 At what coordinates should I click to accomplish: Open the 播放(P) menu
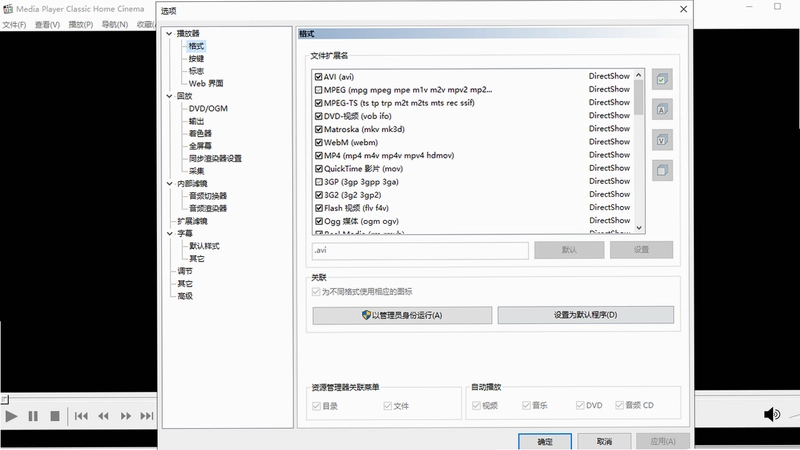[x=81, y=24]
